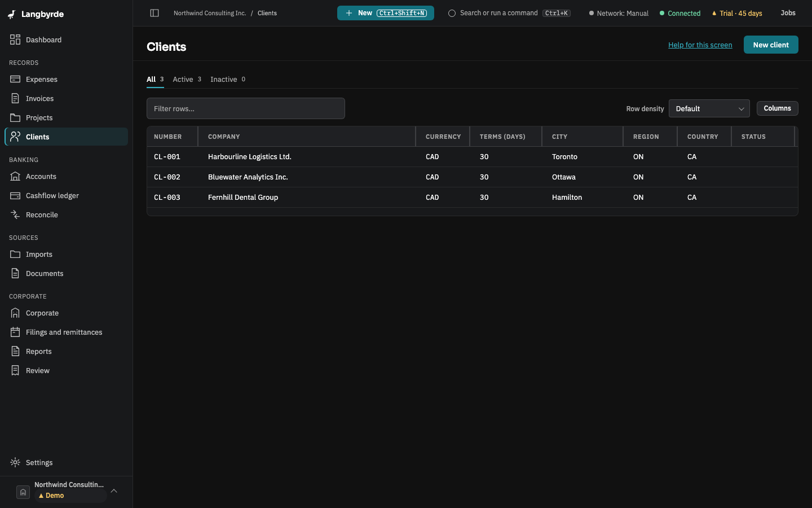Open the Search or run a command box
This screenshot has height=508, width=812.
pos(509,13)
